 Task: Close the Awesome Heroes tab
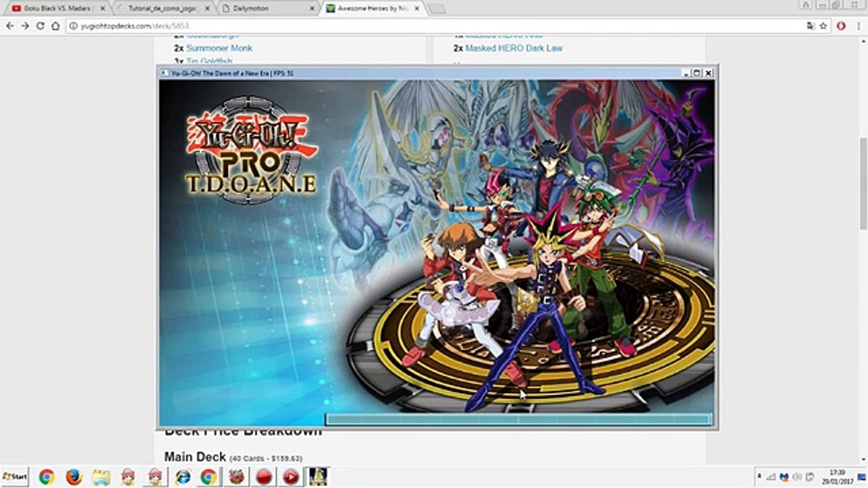417,9
